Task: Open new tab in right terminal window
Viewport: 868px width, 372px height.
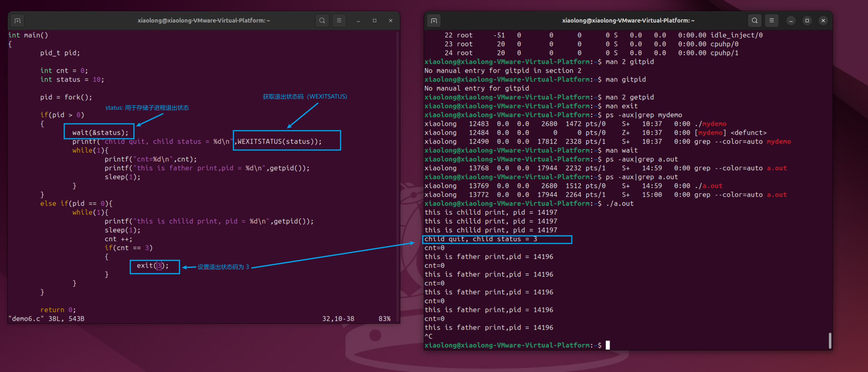Action: (434, 20)
